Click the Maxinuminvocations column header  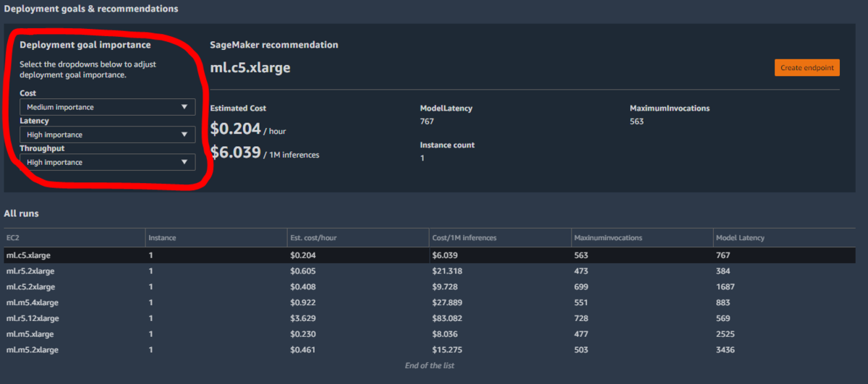641,238
